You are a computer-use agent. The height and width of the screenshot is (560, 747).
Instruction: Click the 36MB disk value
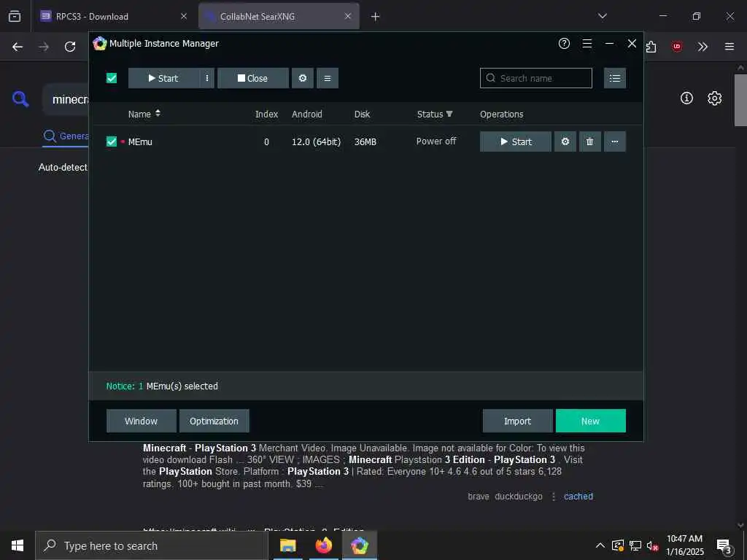[365, 142]
